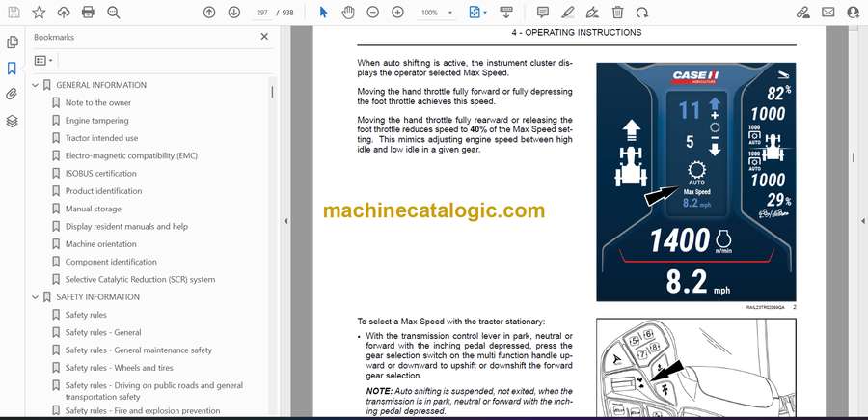The image size is (868, 420).
Task: Click the delete trash icon
Action: click(x=618, y=13)
